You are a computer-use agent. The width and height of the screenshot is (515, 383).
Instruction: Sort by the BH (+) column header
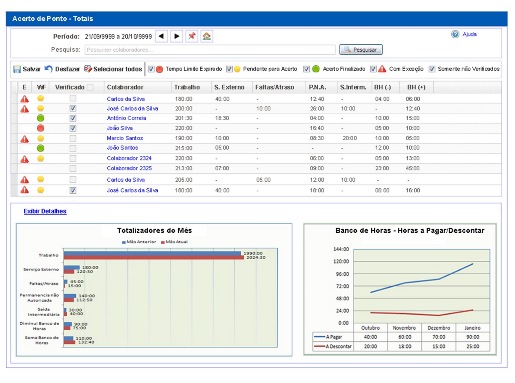click(x=416, y=87)
